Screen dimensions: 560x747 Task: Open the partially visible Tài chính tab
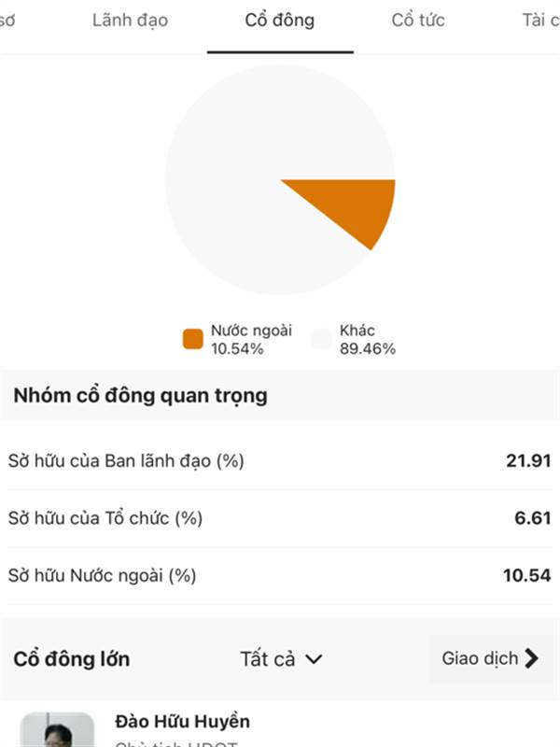(541, 21)
